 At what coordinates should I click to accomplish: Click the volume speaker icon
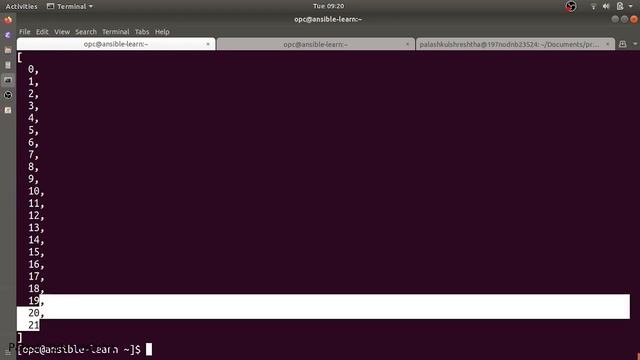[x=606, y=6]
